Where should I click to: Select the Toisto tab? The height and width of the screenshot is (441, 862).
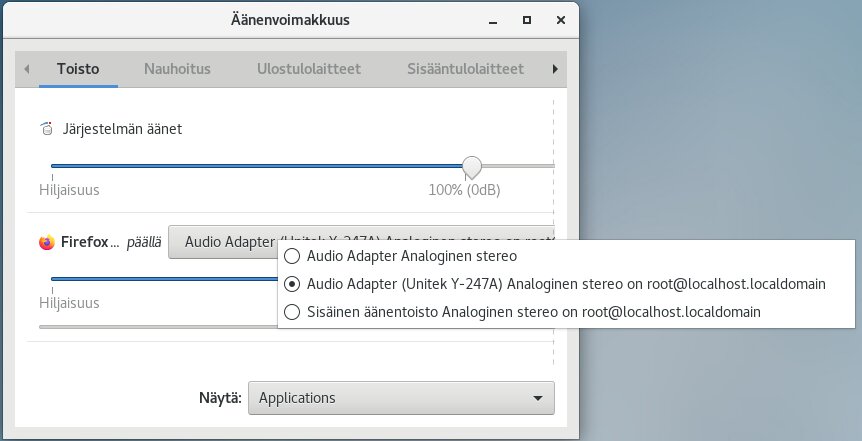click(78, 69)
